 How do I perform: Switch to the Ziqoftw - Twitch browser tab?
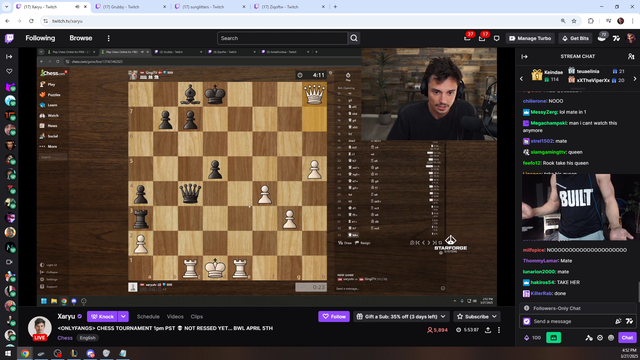pos(289,7)
